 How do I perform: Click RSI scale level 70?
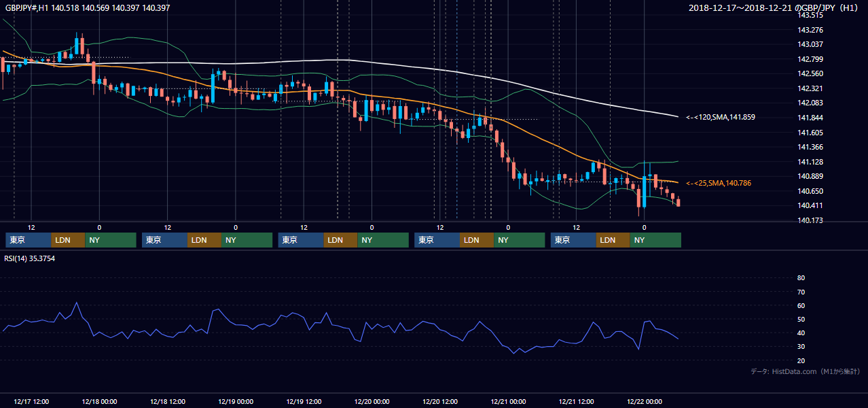[801, 292]
